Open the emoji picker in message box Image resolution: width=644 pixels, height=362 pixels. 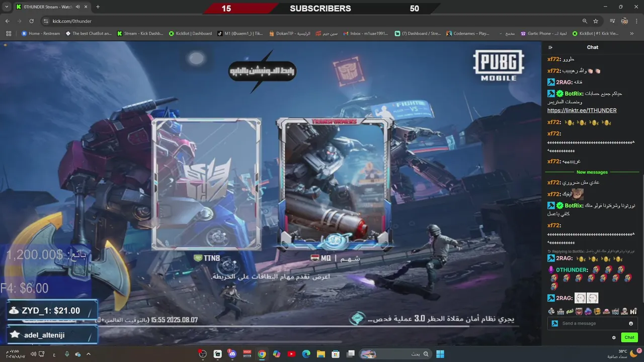(631, 323)
